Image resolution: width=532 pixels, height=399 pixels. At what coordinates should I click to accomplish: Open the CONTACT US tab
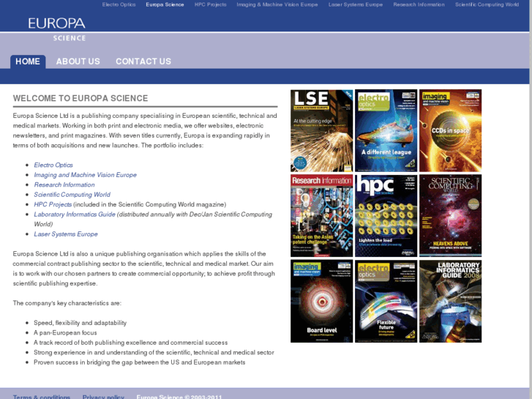coord(143,61)
